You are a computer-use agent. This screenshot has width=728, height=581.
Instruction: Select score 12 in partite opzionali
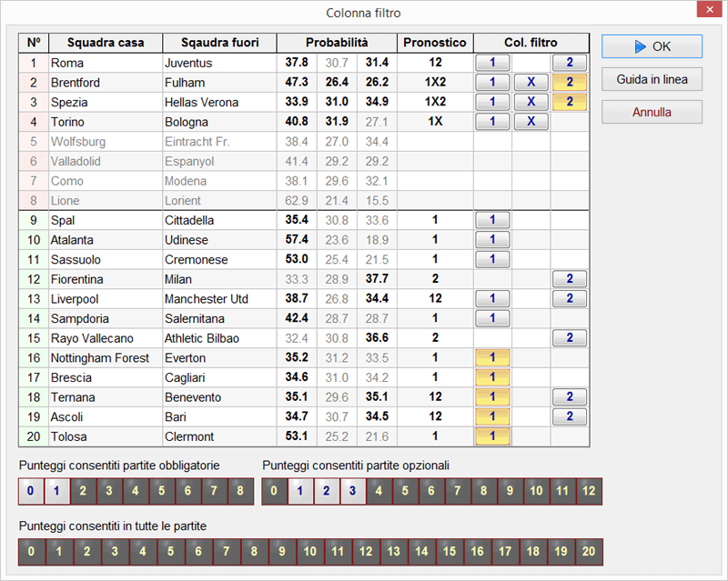point(590,491)
